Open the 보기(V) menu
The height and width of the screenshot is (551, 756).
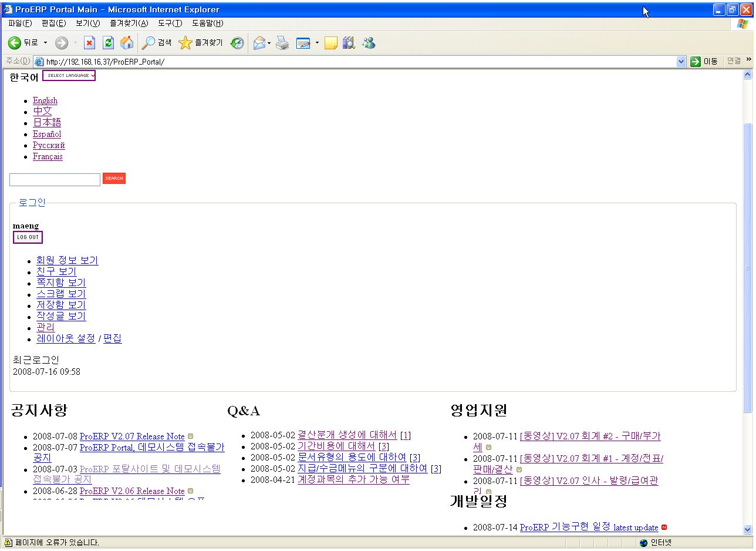pyautogui.click(x=88, y=23)
